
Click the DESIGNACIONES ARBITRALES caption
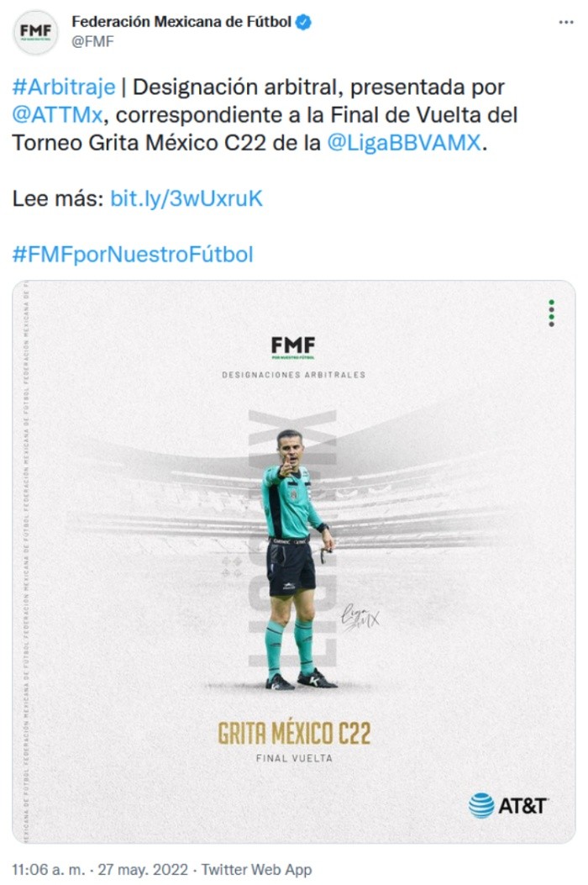293,375
